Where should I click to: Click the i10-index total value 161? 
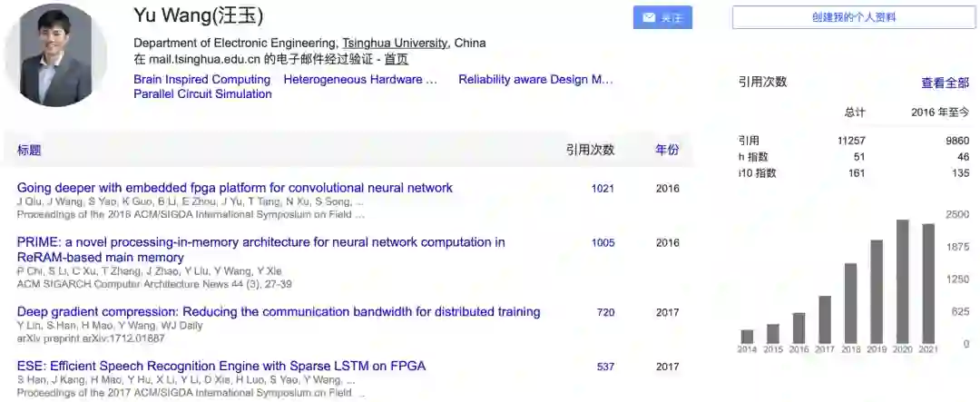click(x=857, y=173)
